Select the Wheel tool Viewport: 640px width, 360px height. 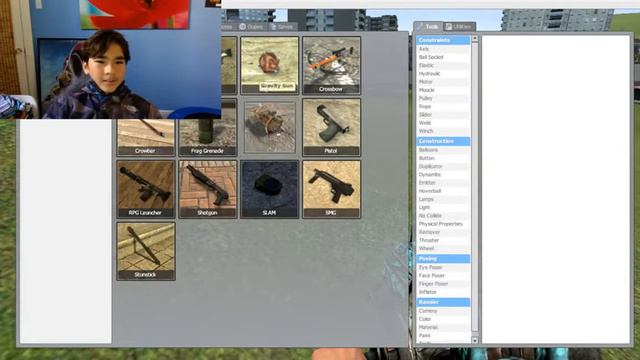pos(443,248)
